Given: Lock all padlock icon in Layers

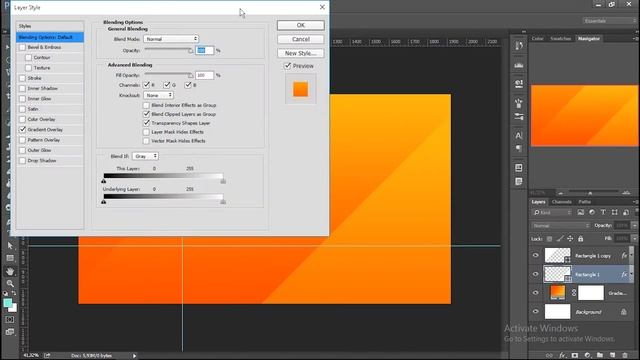Looking at the screenshot, I should [580, 239].
